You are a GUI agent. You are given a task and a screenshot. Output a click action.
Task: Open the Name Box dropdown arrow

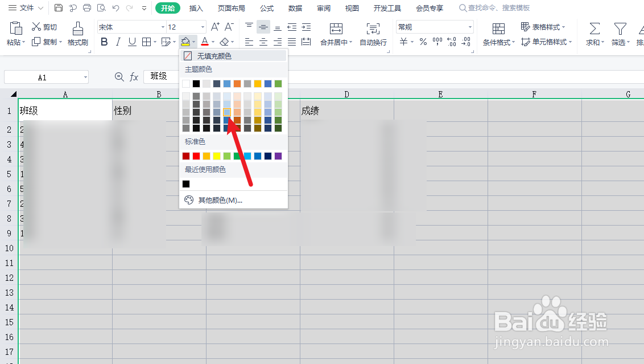tap(85, 77)
